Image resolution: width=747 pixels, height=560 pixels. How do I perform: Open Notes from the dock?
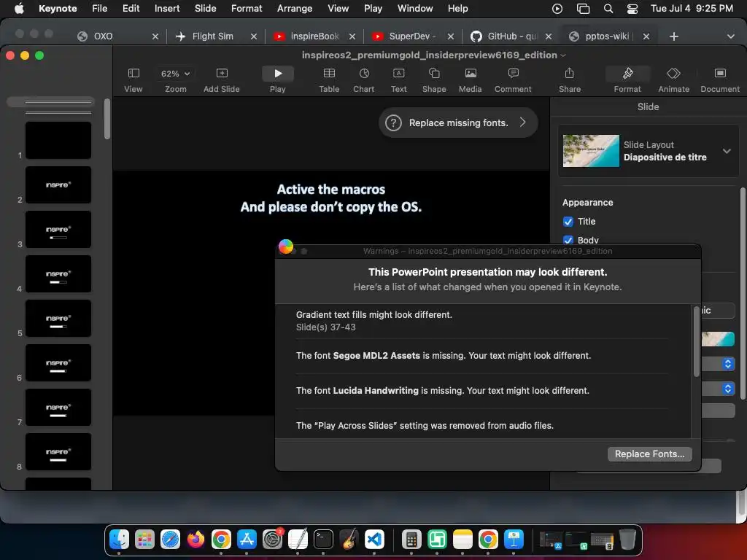pyautogui.click(x=462, y=540)
